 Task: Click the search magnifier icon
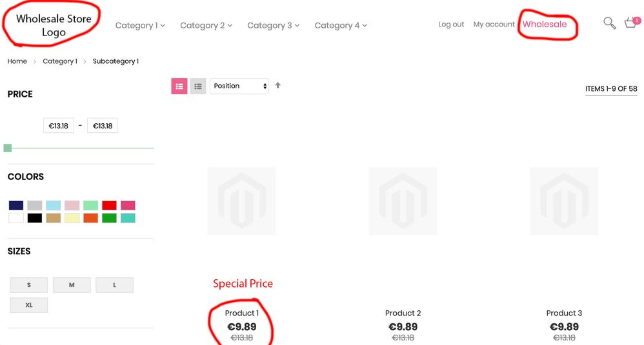(609, 23)
